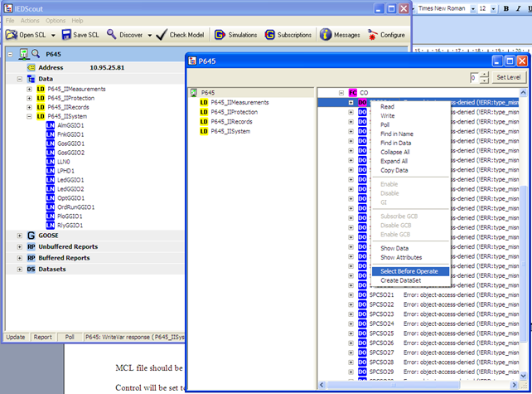Click the Discover magnifier icon
Screen dimensions: 532x394
click(x=112, y=34)
